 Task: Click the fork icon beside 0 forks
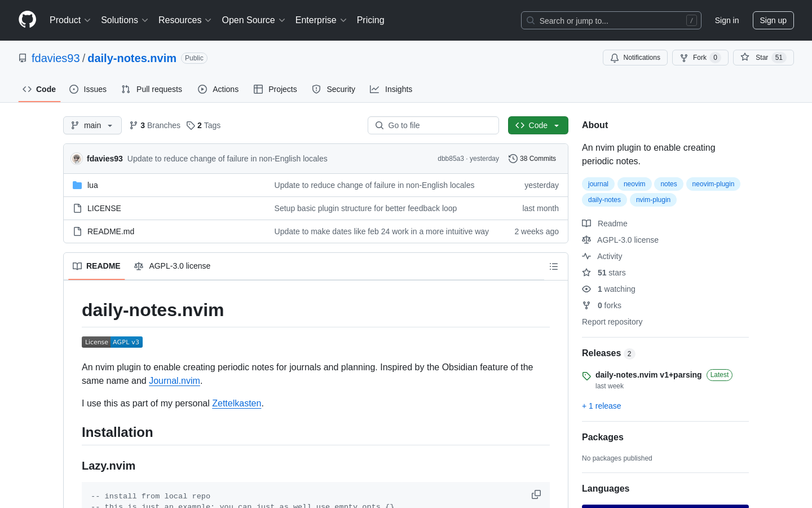click(586, 305)
